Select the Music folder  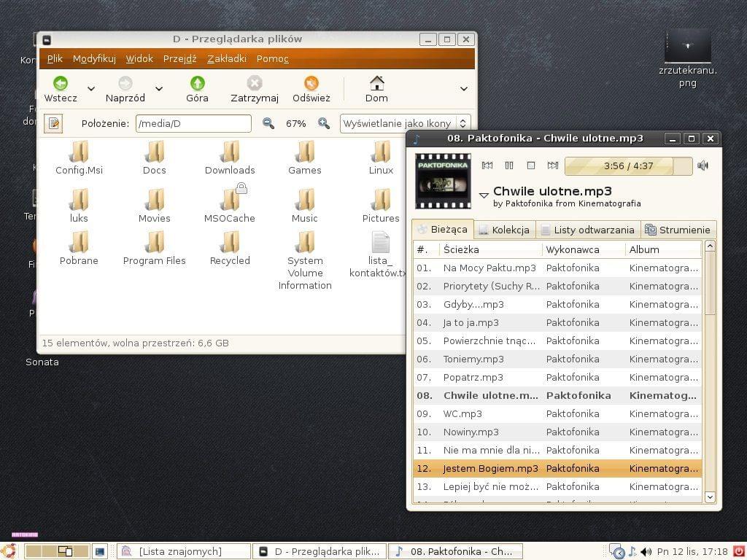[x=305, y=206]
